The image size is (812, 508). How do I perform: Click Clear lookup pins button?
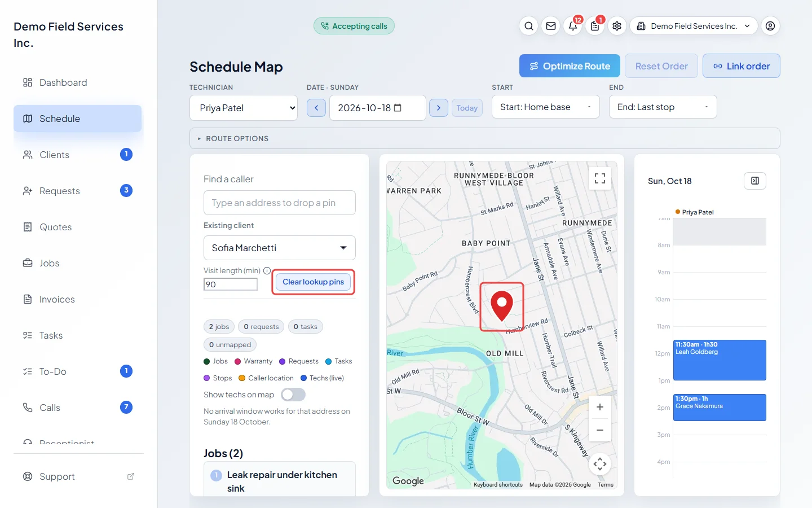point(314,282)
